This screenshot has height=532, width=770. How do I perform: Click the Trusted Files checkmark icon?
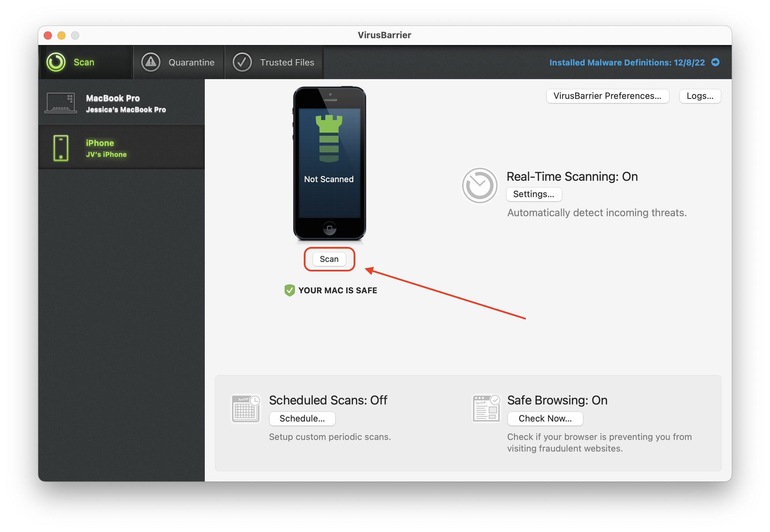[242, 62]
